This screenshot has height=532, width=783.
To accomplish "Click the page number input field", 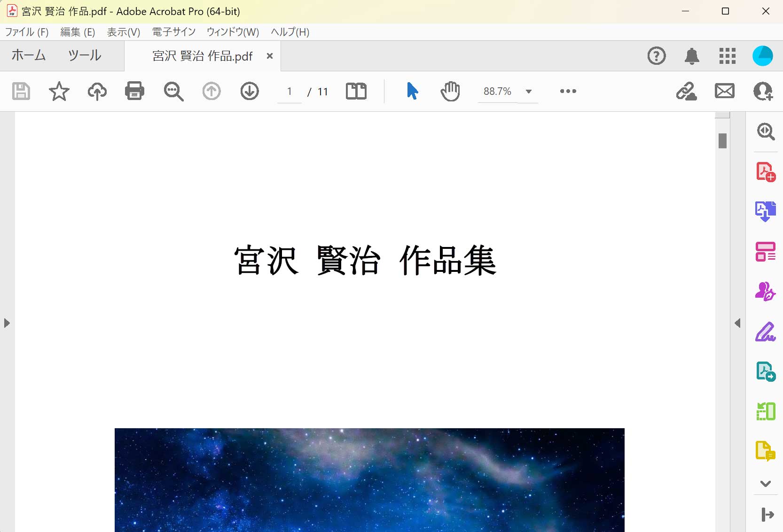I will [x=290, y=92].
